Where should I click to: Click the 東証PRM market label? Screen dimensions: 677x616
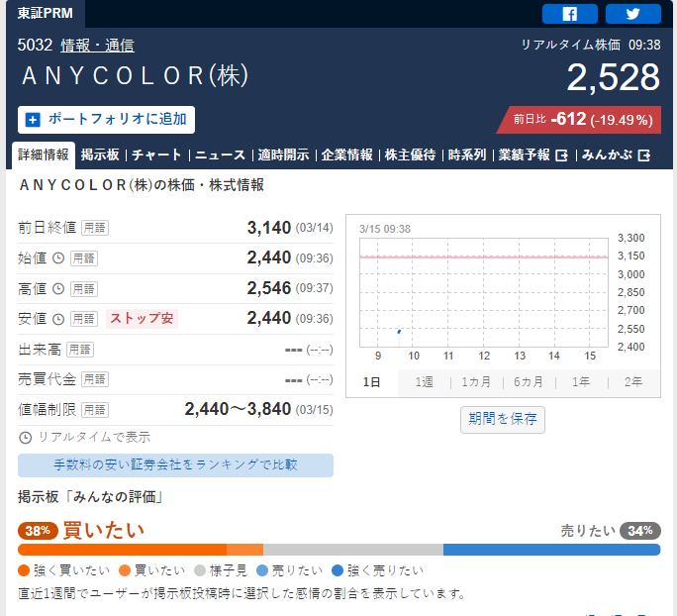pos(45,14)
